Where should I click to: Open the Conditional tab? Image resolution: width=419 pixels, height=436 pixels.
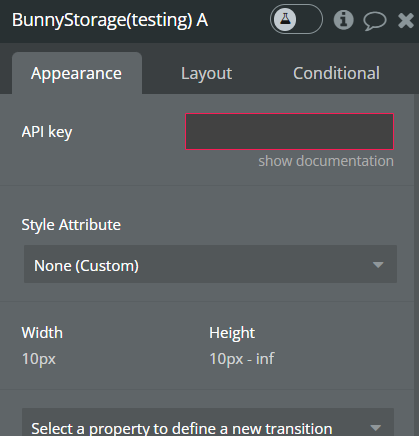pos(336,73)
